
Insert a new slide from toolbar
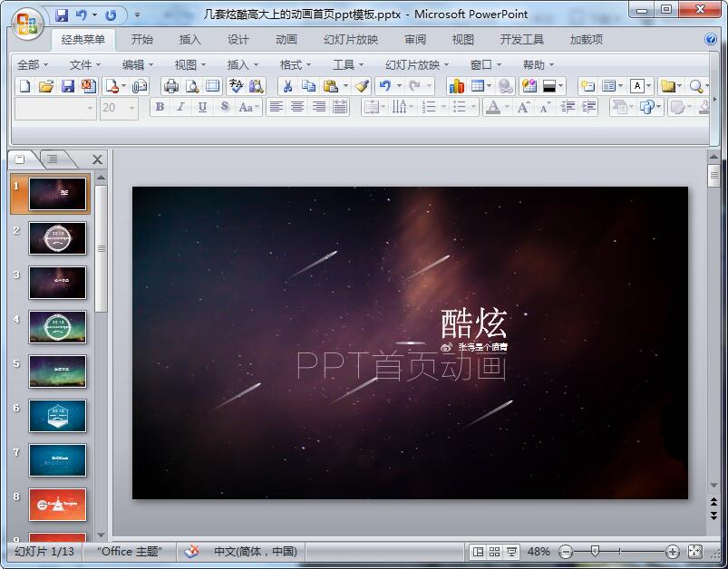(x=587, y=86)
